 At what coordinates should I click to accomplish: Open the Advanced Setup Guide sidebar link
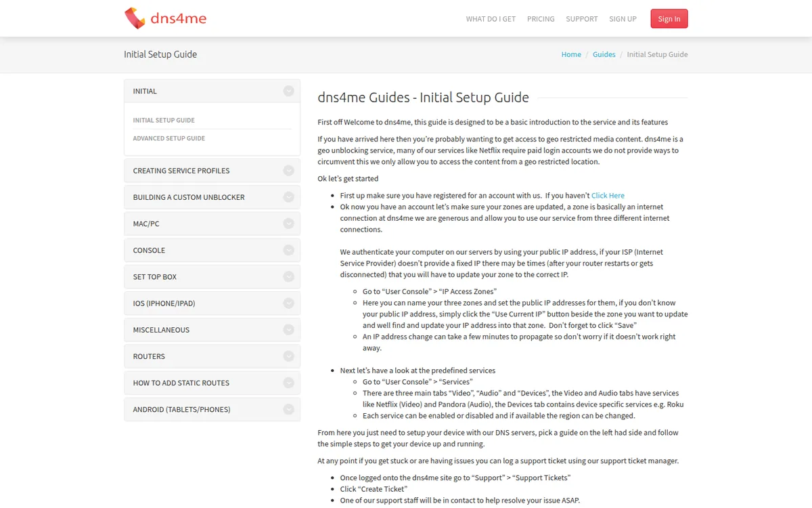click(169, 138)
